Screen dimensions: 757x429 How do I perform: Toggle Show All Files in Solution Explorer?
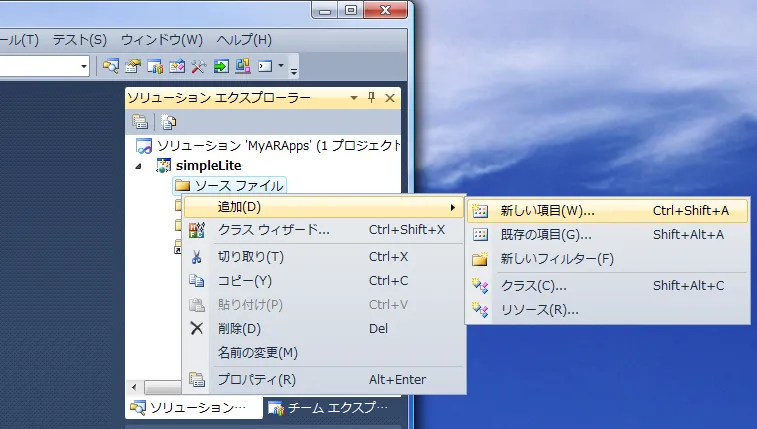tap(168, 122)
